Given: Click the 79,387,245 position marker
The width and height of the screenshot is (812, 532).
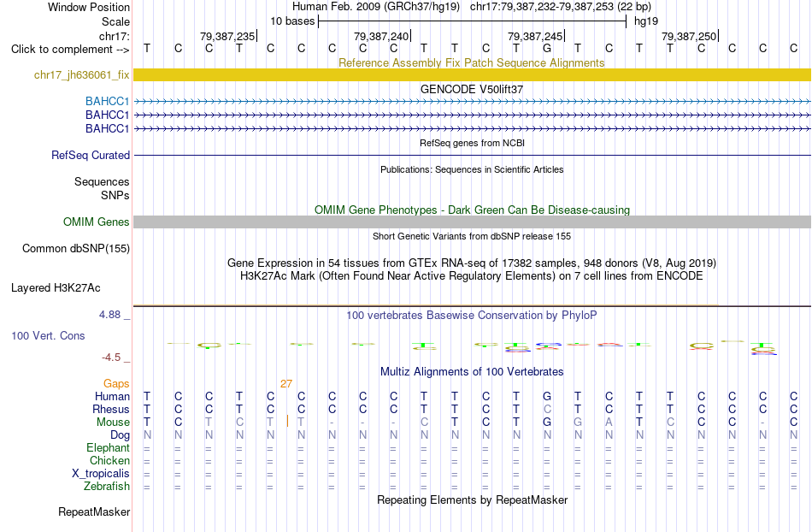Looking at the screenshot, I should pyautogui.click(x=535, y=36).
